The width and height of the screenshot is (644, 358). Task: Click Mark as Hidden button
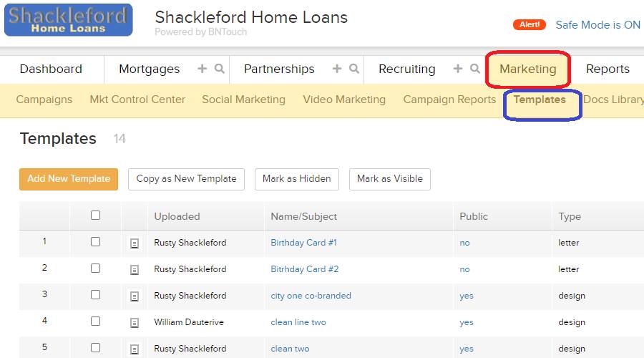(x=296, y=179)
